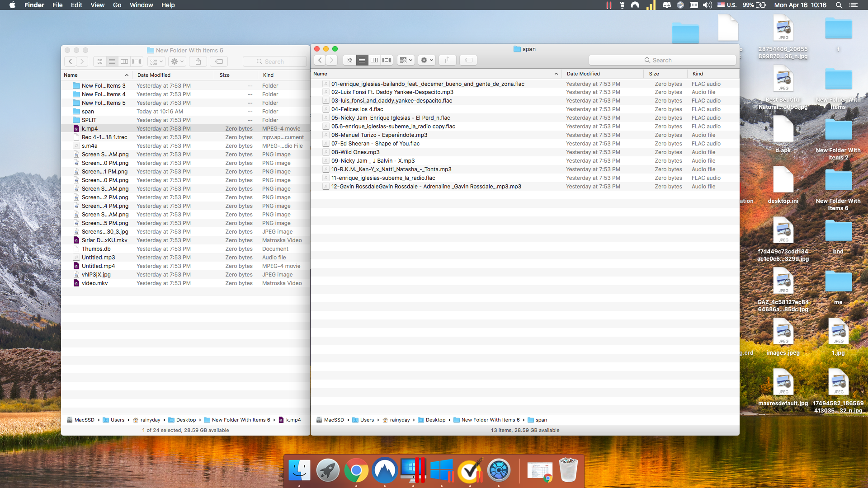The height and width of the screenshot is (488, 868).
Task: Open Action gear menu in New Folder With Items 6 window
Action: point(177,61)
